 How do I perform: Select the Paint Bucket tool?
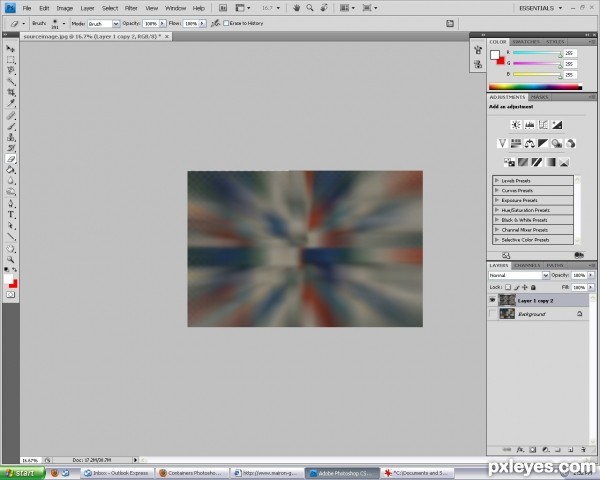click(11, 170)
